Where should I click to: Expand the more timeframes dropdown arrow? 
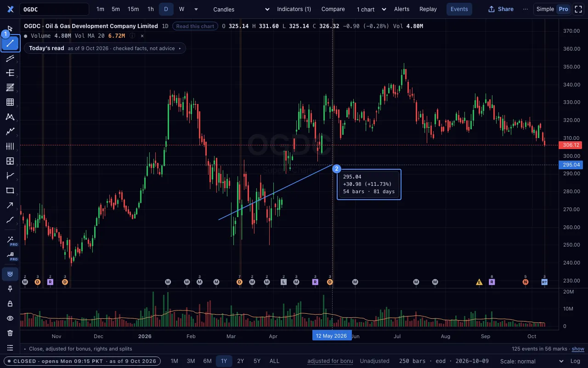196,9
